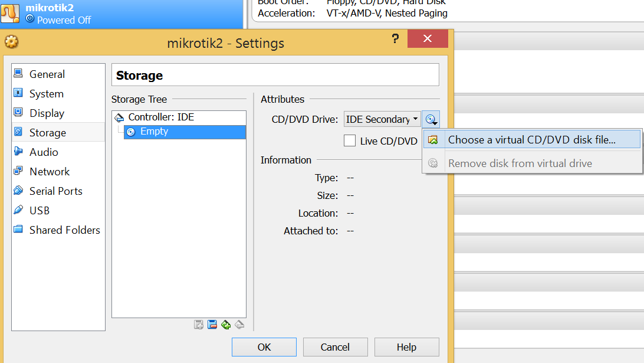The width and height of the screenshot is (644, 363).
Task: Open the General settings category
Action: click(x=58, y=74)
